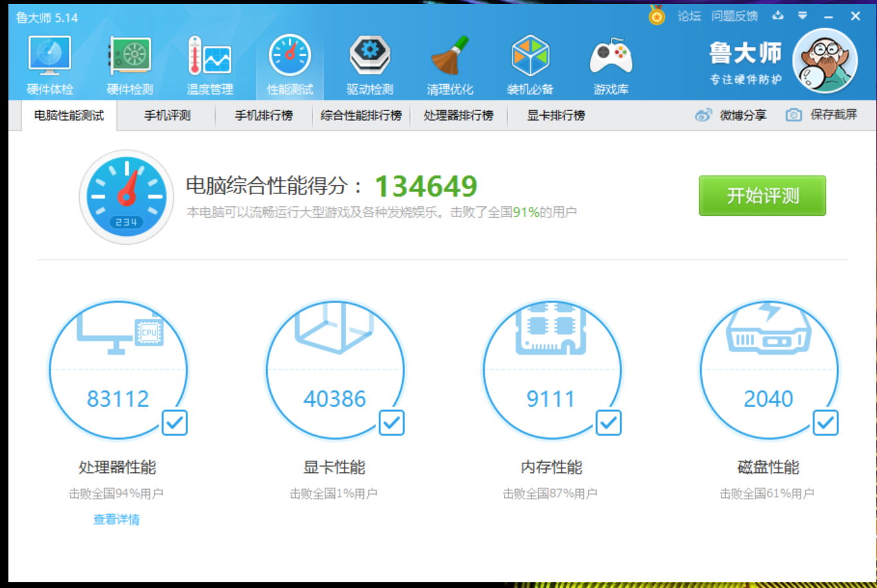Click the memory chip graphic above 9111
877x588 pixels.
coord(552,329)
